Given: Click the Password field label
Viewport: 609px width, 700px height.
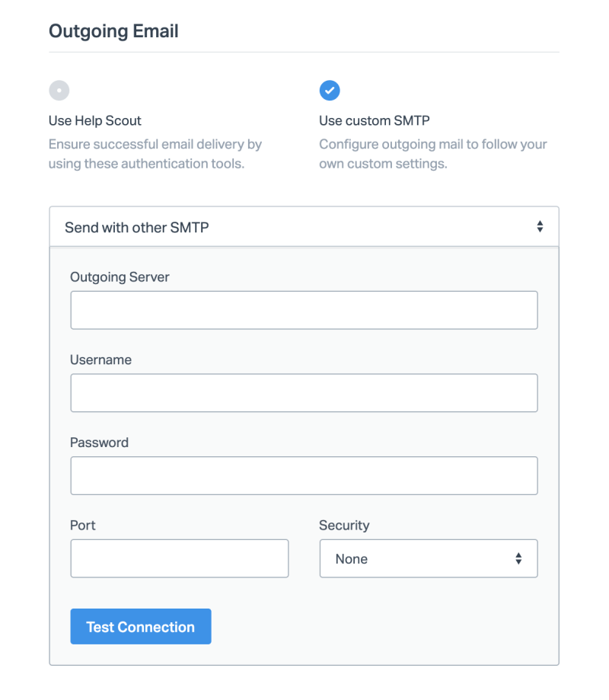Looking at the screenshot, I should 99,443.
